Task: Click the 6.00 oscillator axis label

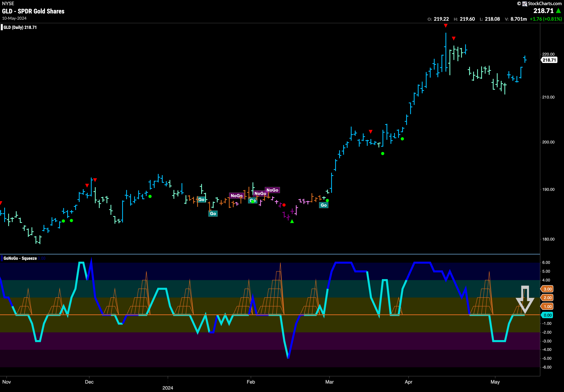Action: tap(546, 262)
